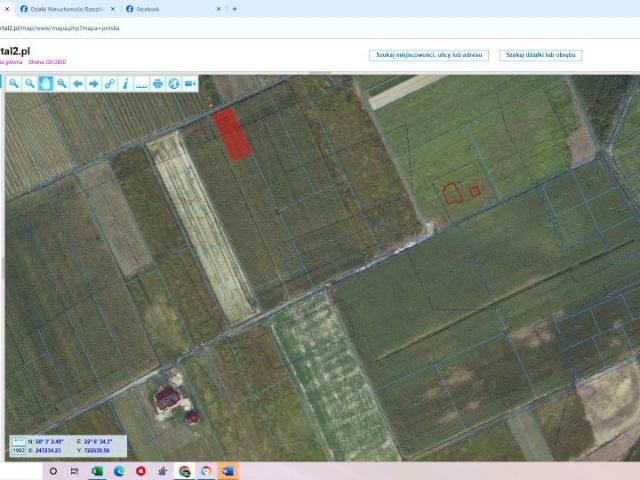Open a new browser tab
This screenshot has width=640, height=480.
tap(234, 9)
